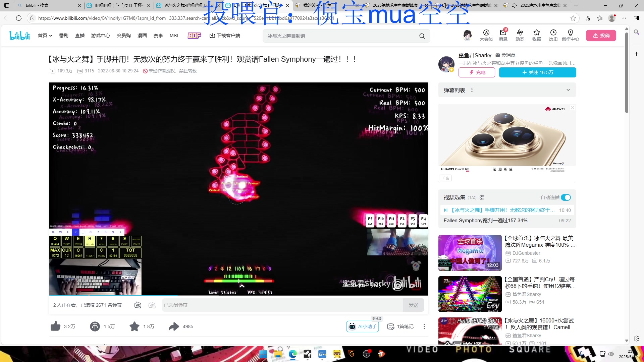Give coins with the coin icon
The height and width of the screenshot is (362, 644).
(x=95, y=326)
